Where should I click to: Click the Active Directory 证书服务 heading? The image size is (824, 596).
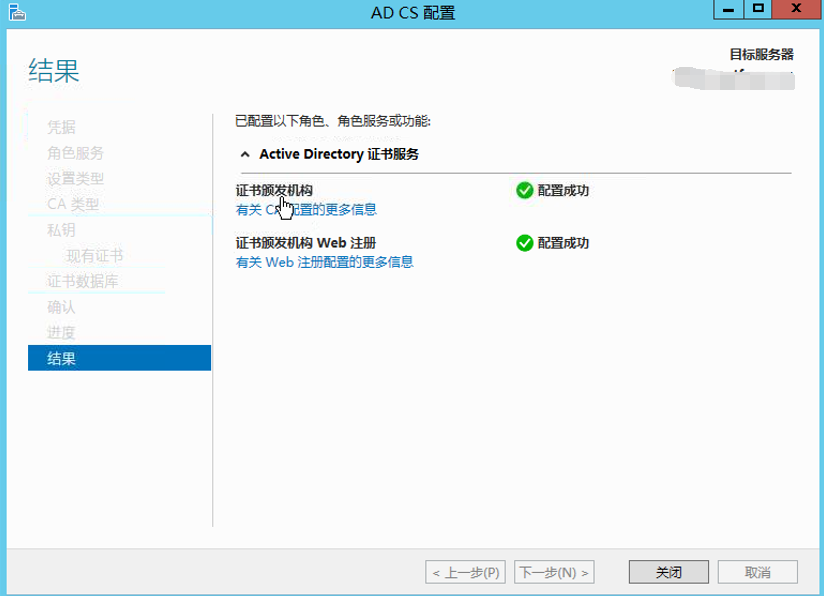(339, 154)
